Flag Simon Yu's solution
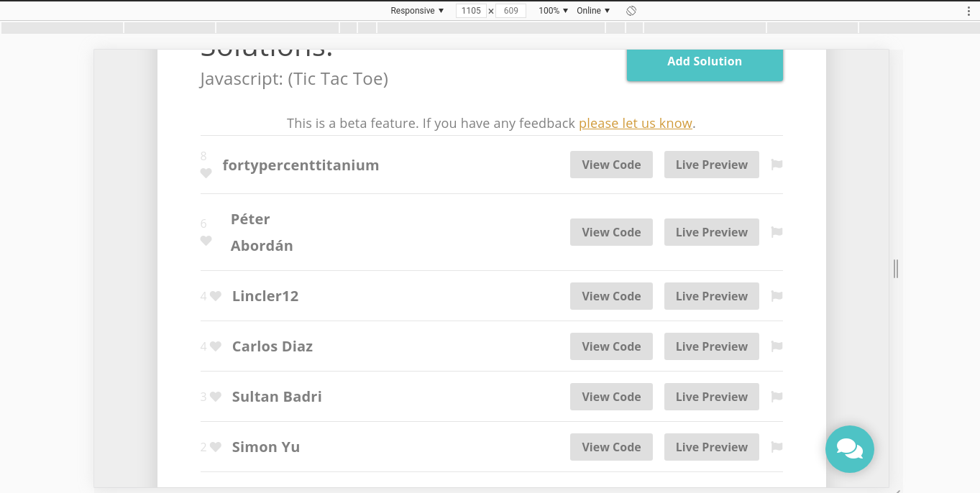980x493 pixels. tap(776, 447)
